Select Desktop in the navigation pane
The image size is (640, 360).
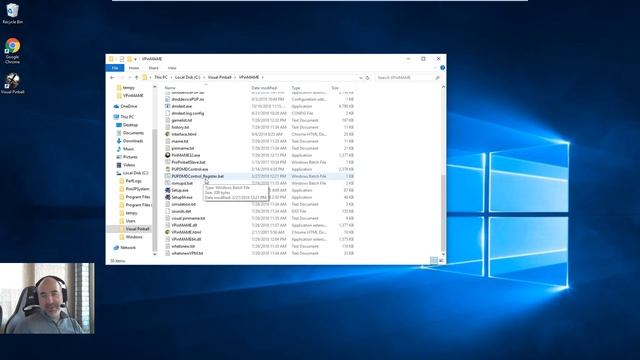pos(130,125)
